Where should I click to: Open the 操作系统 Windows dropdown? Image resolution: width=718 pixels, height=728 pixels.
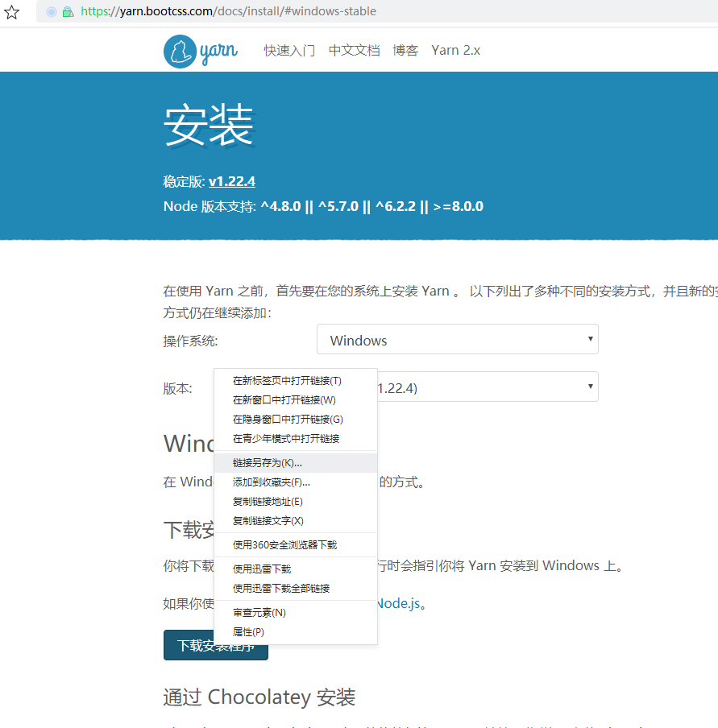[x=457, y=339]
